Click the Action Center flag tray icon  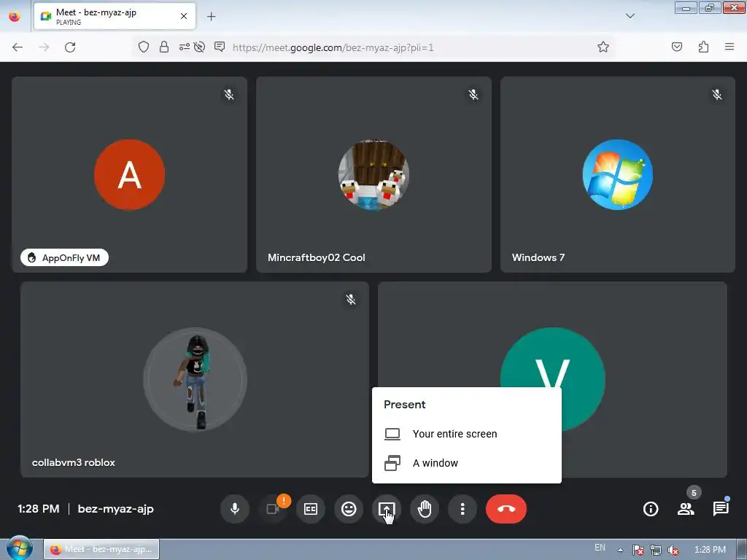point(638,550)
